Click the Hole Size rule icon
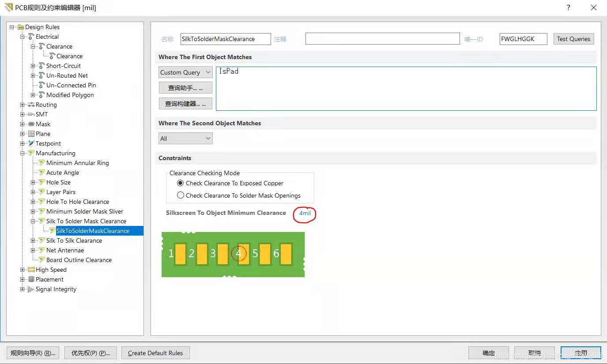607x364 pixels. point(42,182)
